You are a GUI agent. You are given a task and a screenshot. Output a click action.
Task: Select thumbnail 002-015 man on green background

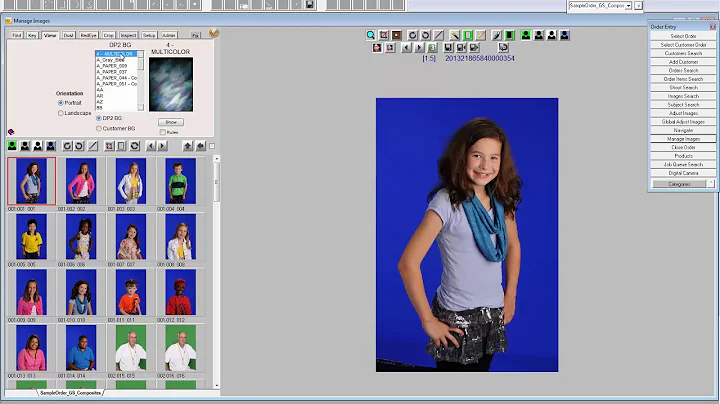click(131, 348)
